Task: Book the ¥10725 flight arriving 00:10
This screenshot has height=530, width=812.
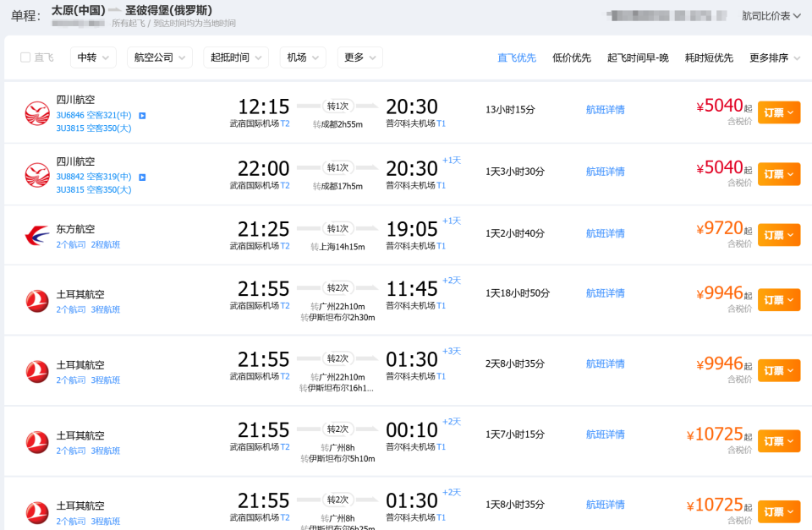Action: coord(779,441)
